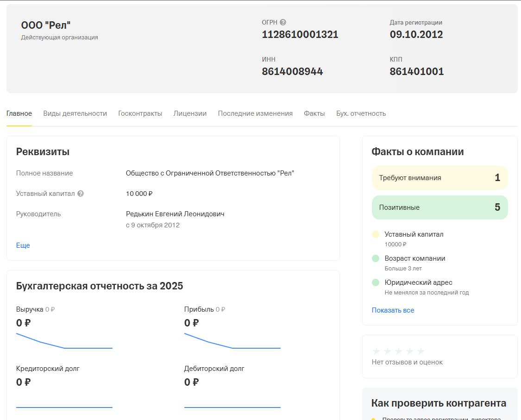This screenshot has width=521, height=420.
Task: Select the Позитивные facts filter
Action: pos(439,207)
